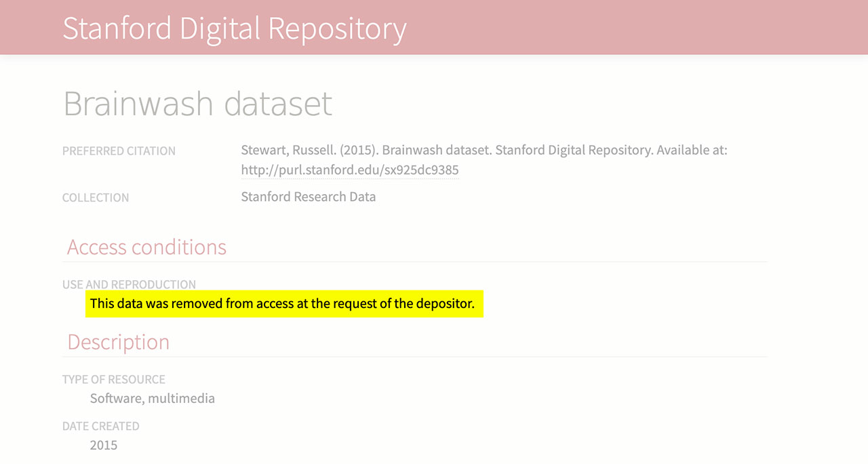868x464 pixels.
Task: Select the DATE CREATED label
Action: click(100, 426)
